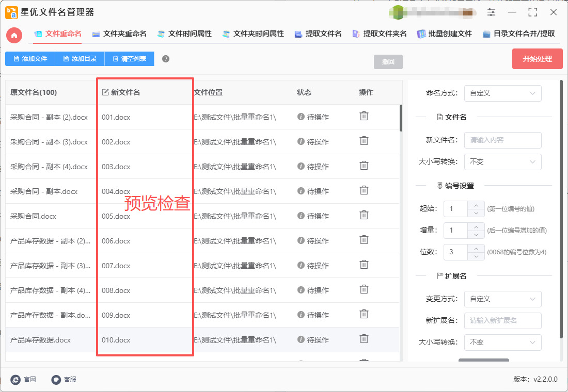Open 官网 website icon in footer
568x392 pixels.
click(x=16, y=379)
